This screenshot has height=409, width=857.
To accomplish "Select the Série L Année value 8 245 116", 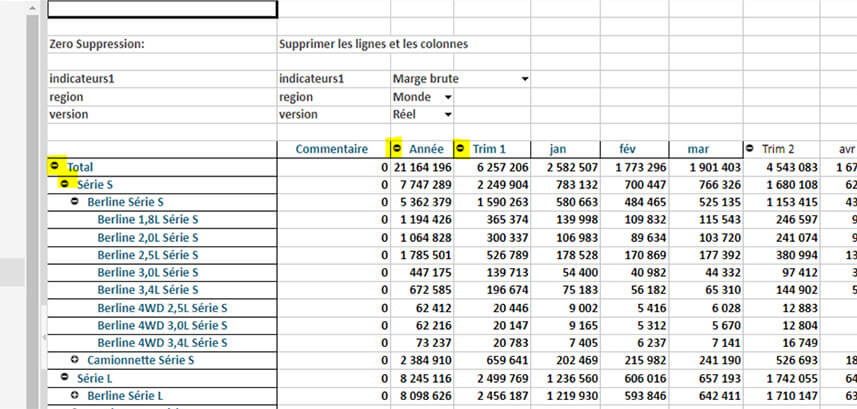I will (x=422, y=378).
